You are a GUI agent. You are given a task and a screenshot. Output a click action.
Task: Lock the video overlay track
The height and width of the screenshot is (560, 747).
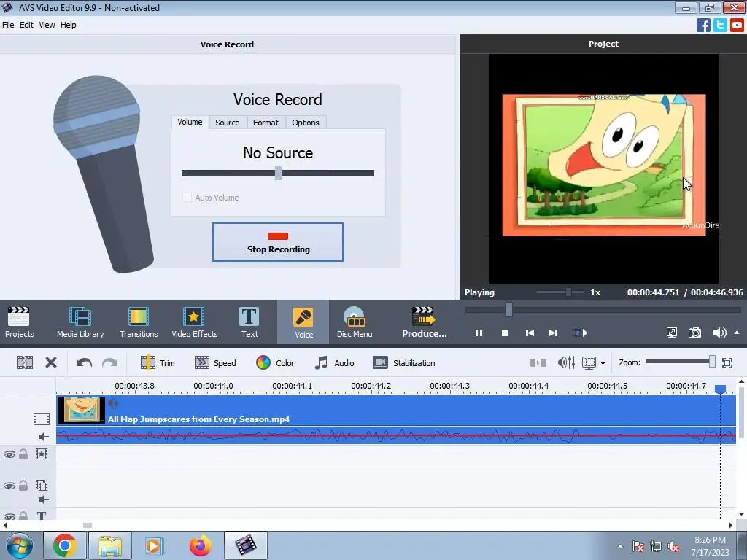click(23, 486)
